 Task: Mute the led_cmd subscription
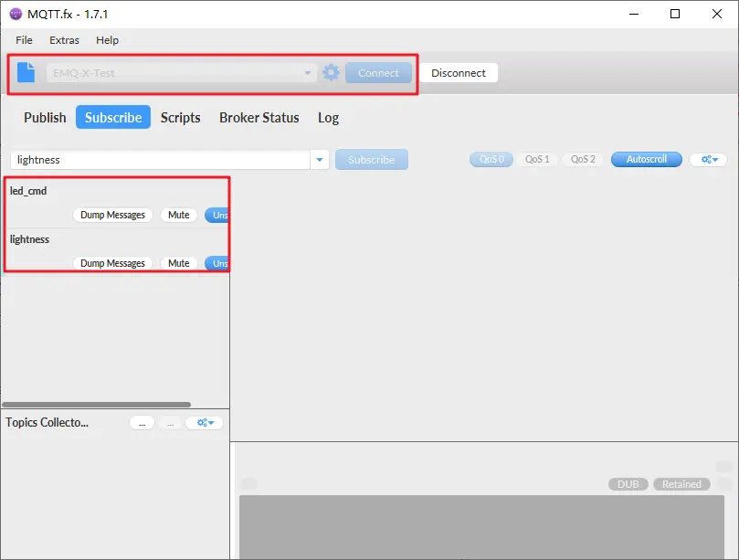[x=179, y=215]
